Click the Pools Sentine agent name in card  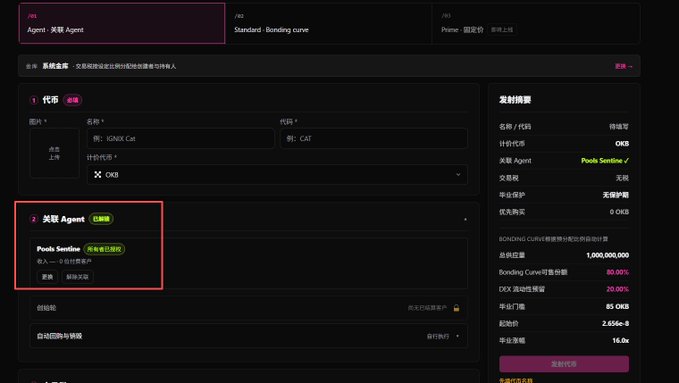coord(58,249)
